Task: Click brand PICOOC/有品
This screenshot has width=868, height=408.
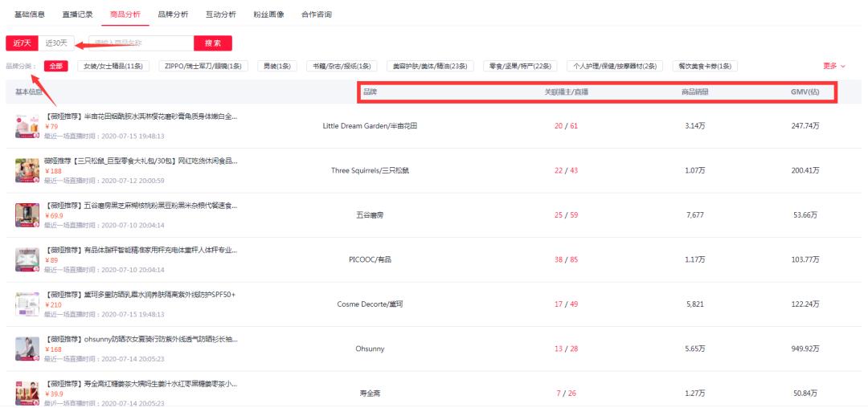Action: [370, 260]
